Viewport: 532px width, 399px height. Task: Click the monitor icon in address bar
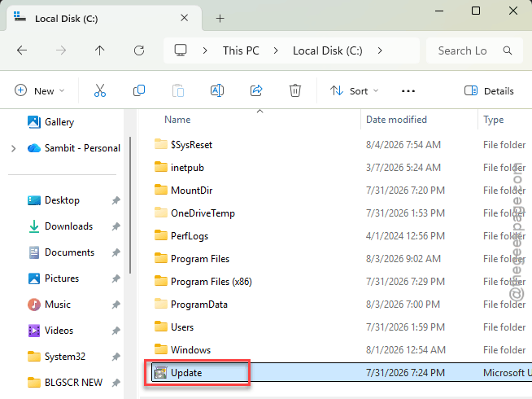181,50
